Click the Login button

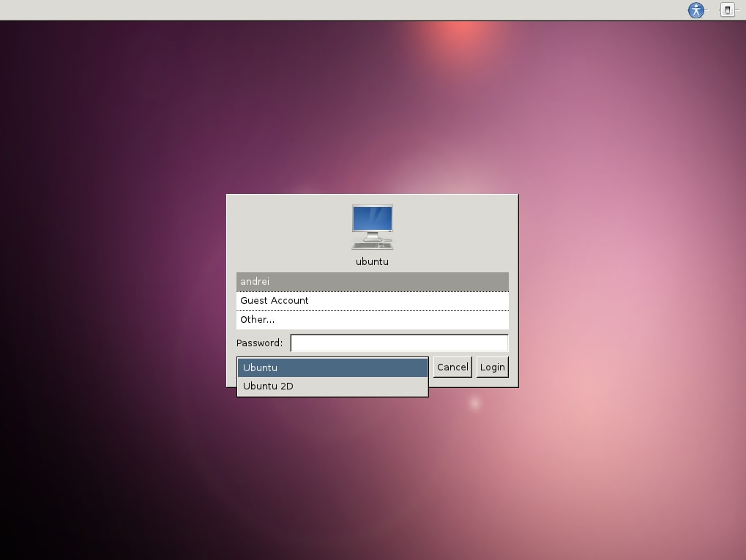pyautogui.click(x=493, y=367)
